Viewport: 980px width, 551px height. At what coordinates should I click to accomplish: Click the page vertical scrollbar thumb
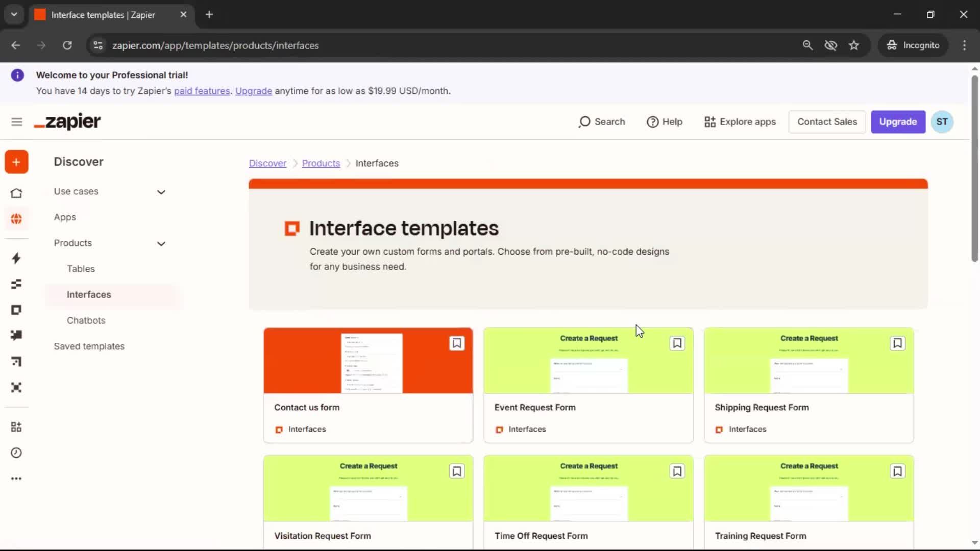coord(974,168)
